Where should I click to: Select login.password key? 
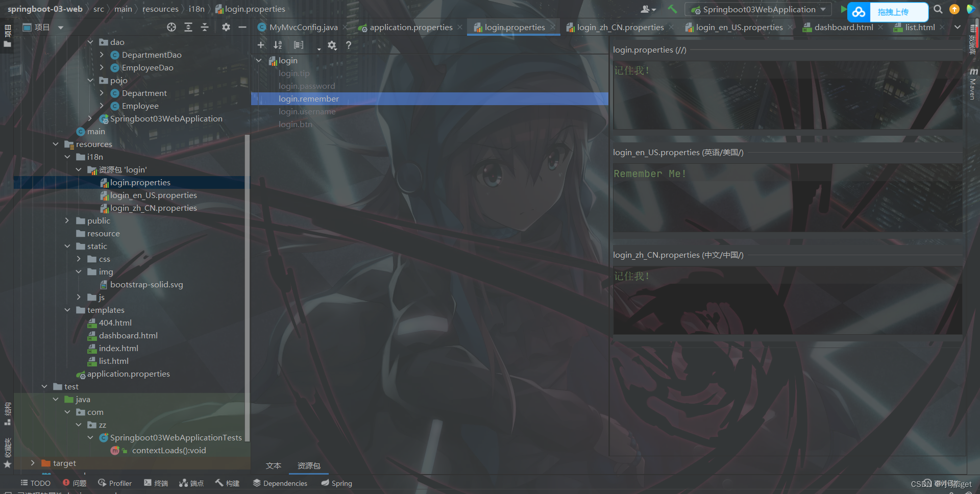307,86
